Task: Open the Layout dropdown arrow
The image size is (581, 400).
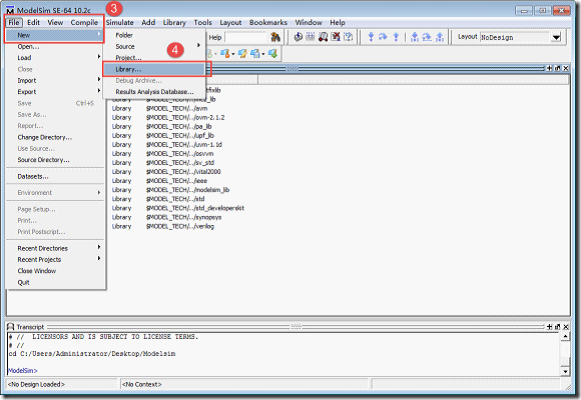Action: pos(556,37)
